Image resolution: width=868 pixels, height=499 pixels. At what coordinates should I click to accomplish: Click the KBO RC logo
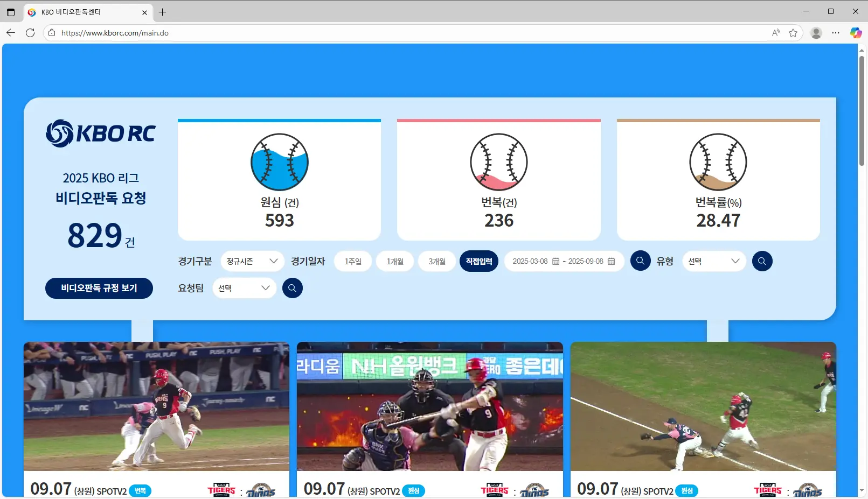pos(100,133)
